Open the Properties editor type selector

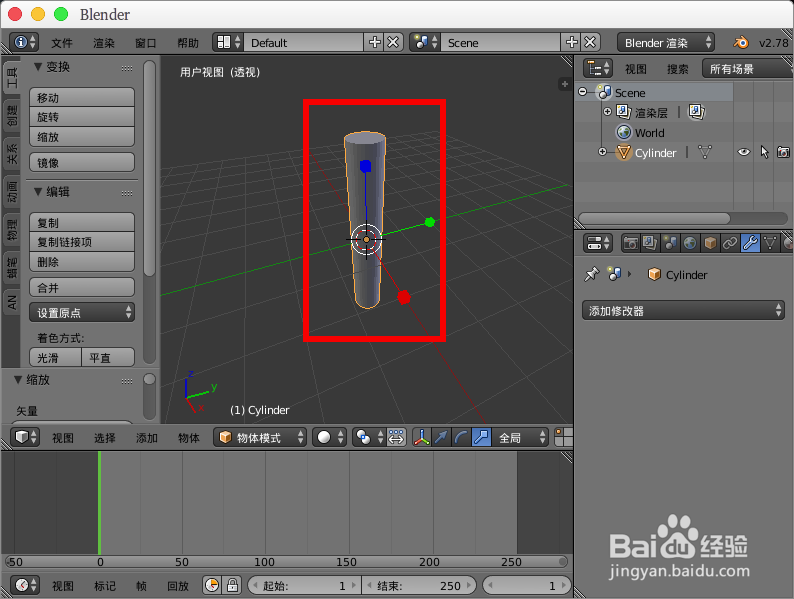(598, 243)
